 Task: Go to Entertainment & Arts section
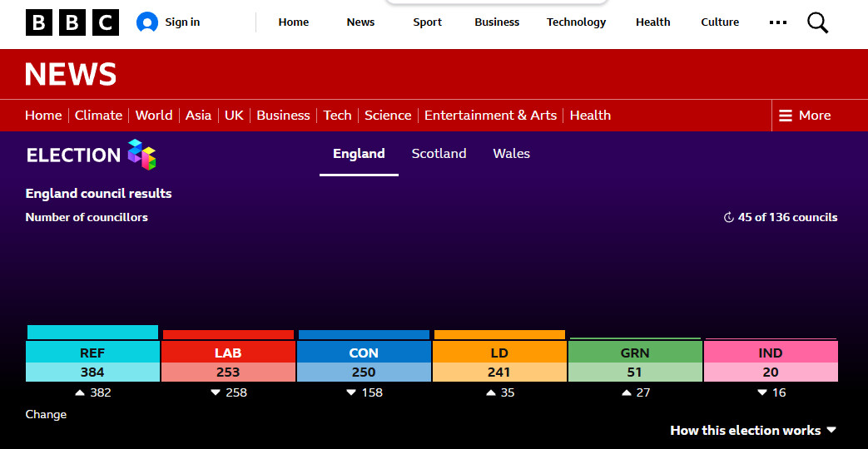point(490,115)
